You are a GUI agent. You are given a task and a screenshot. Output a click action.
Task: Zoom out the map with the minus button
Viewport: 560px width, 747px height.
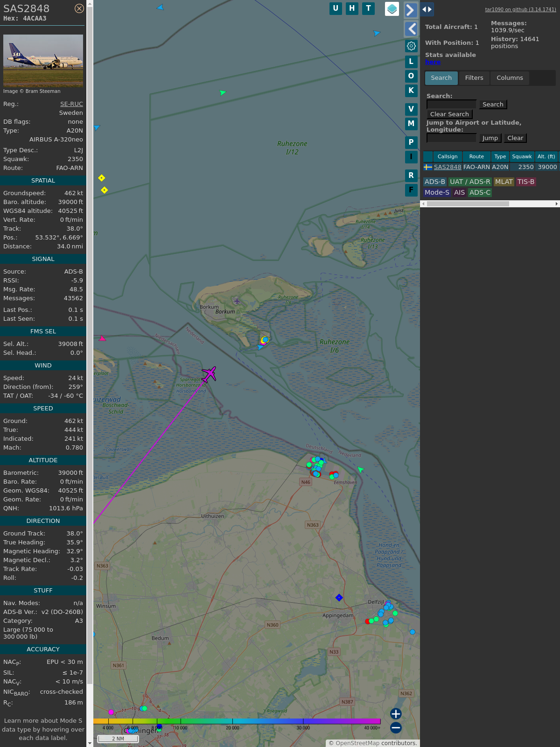coord(396,728)
